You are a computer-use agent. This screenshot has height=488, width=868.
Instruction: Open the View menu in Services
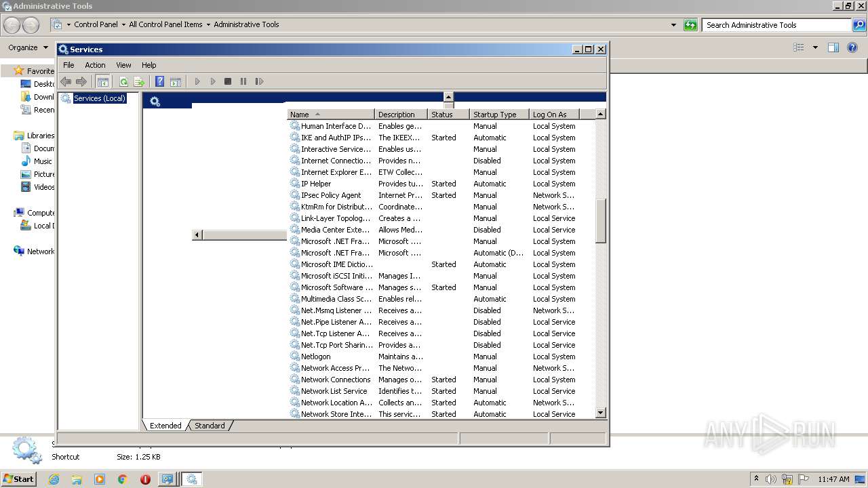[x=123, y=65]
